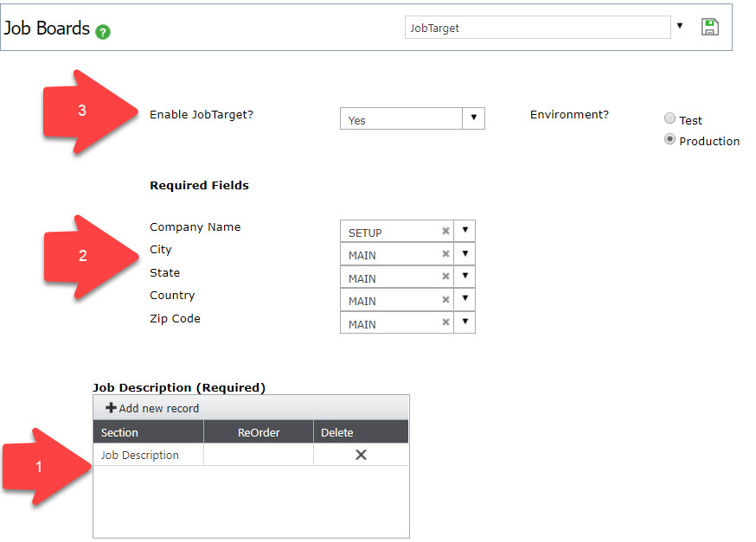Expand the Zip Code dropdown arrow
Viewport: 756px width, 542px height.
click(464, 322)
